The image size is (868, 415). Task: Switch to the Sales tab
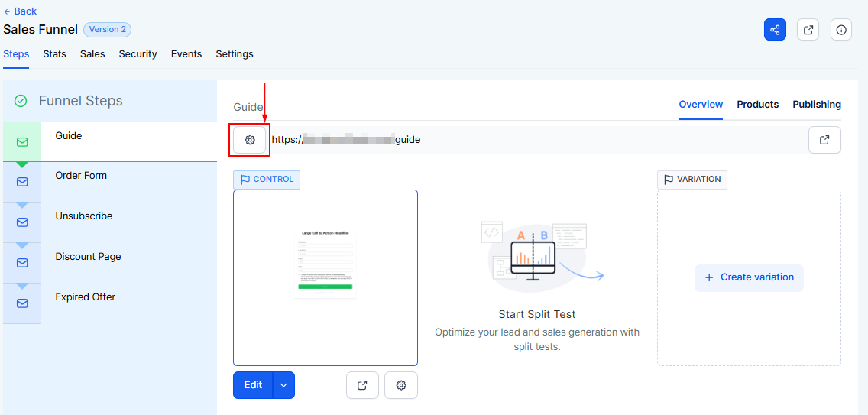[x=92, y=54]
